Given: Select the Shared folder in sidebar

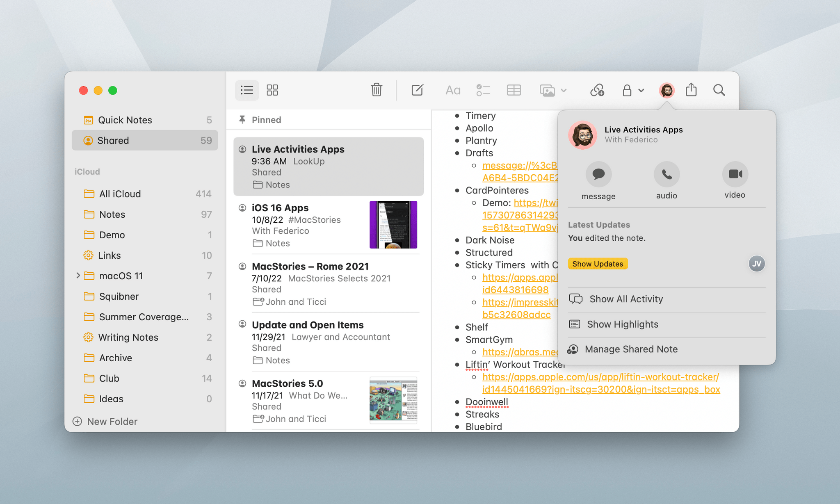Looking at the screenshot, I should (145, 140).
